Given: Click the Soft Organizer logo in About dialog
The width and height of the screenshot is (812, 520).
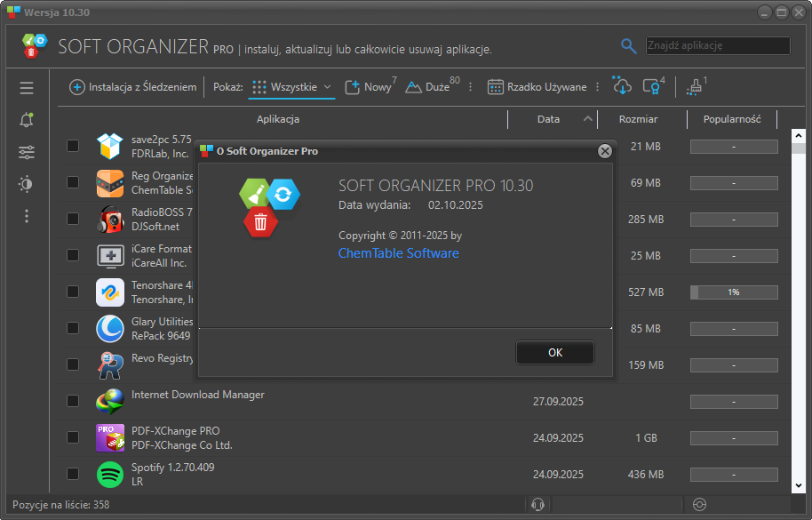Looking at the screenshot, I should point(269,207).
